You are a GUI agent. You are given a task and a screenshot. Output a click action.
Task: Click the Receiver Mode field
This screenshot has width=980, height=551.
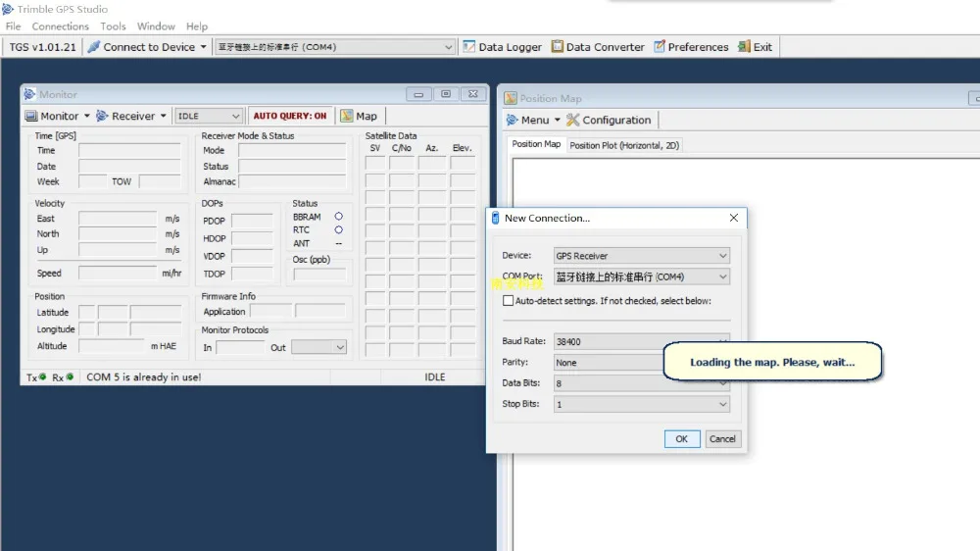pyautogui.click(x=292, y=150)
